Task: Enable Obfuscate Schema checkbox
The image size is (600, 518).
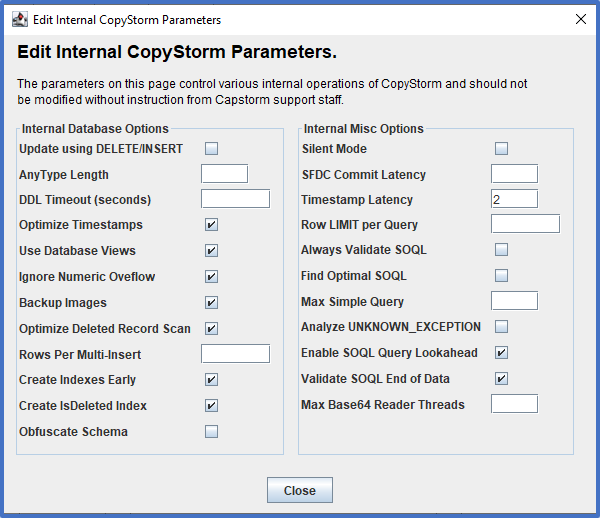Action: [211, 432]
